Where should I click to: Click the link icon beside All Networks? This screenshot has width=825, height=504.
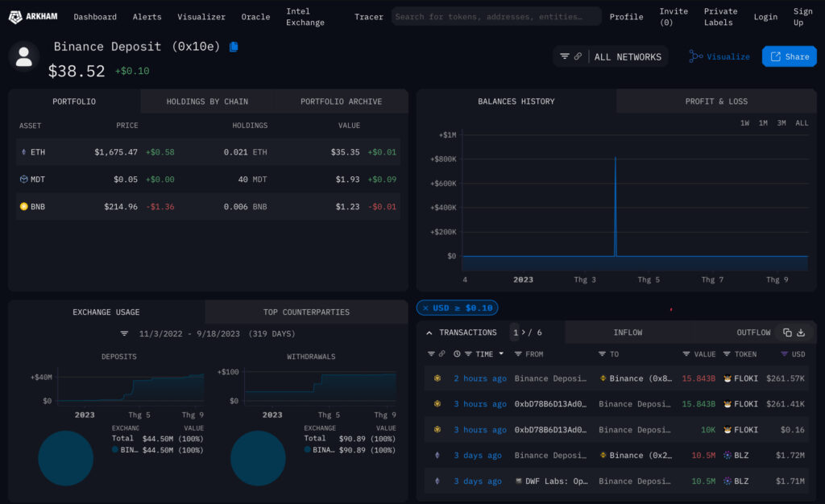[x=578, y=56]
